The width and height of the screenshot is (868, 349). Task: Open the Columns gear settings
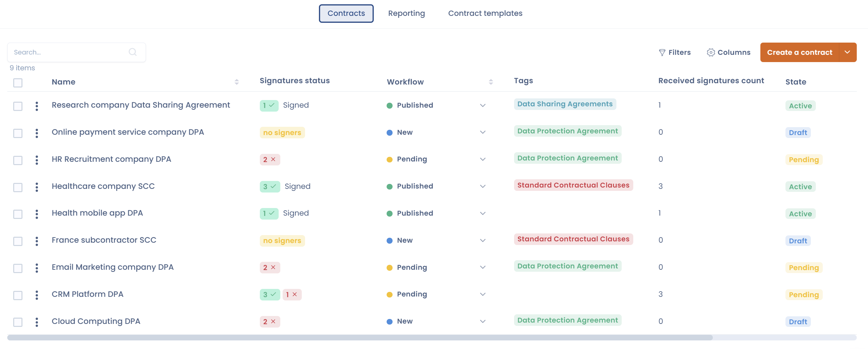pos(710,52)
